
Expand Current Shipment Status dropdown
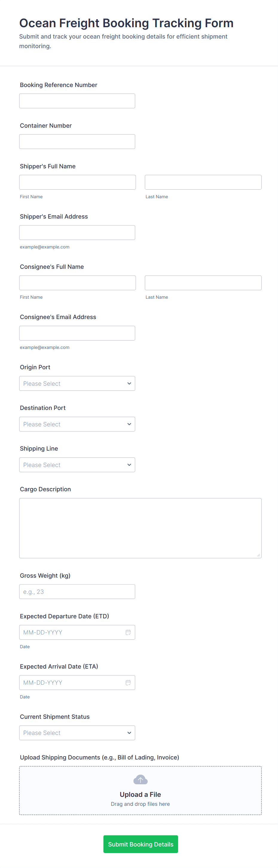pyautogui.click(x=77, y=733)
